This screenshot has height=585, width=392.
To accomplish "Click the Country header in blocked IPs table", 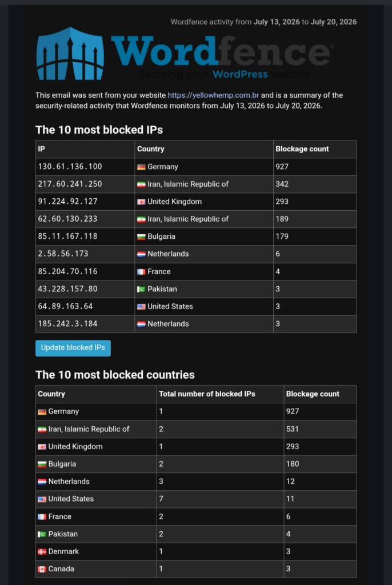I will (150, 149).
